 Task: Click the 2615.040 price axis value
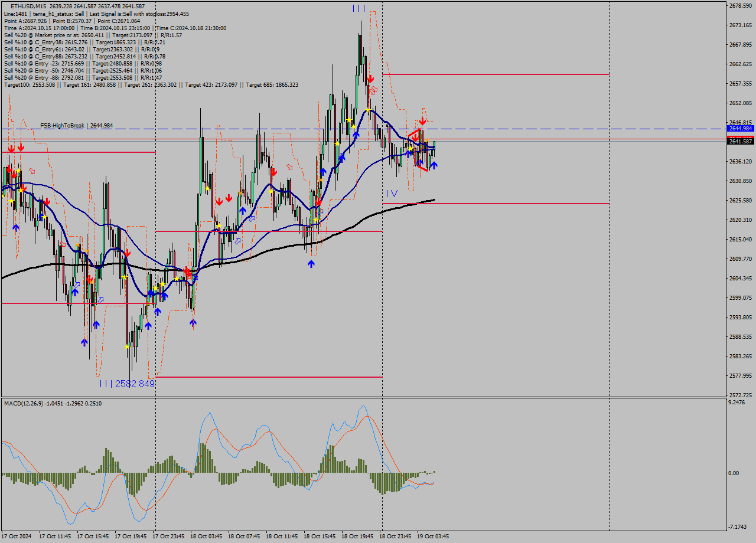point(741,240)
